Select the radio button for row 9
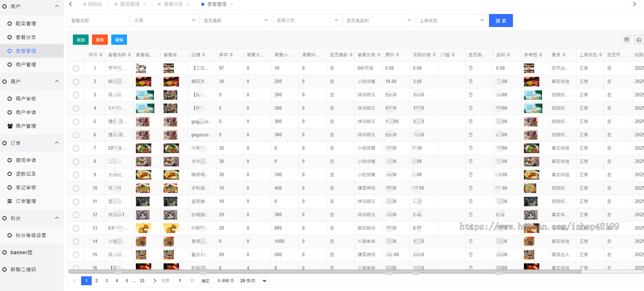The width and height of the screenshot is (644, 291). [76, 175]
